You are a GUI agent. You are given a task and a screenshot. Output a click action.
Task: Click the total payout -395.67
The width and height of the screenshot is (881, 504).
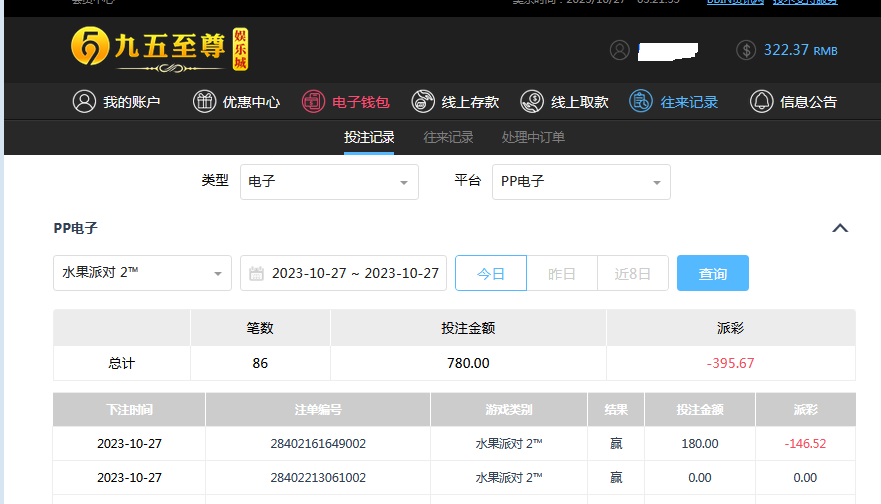(x=730, y=363)
